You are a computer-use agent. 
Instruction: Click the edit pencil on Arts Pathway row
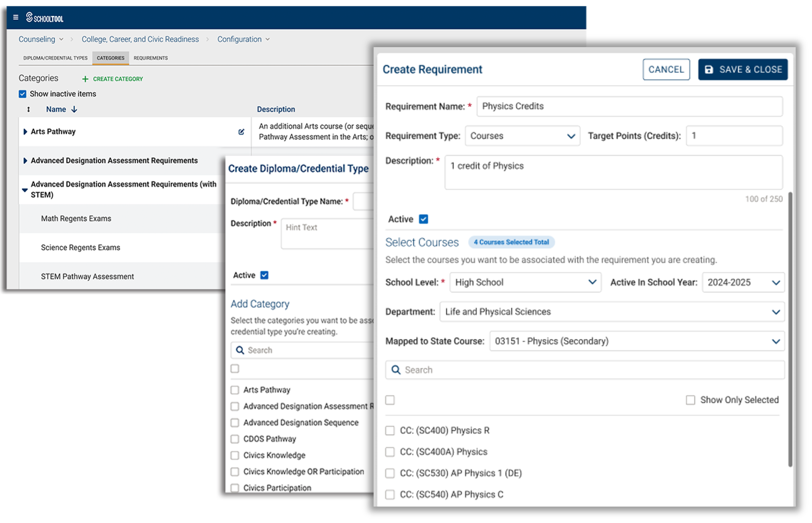241,132
